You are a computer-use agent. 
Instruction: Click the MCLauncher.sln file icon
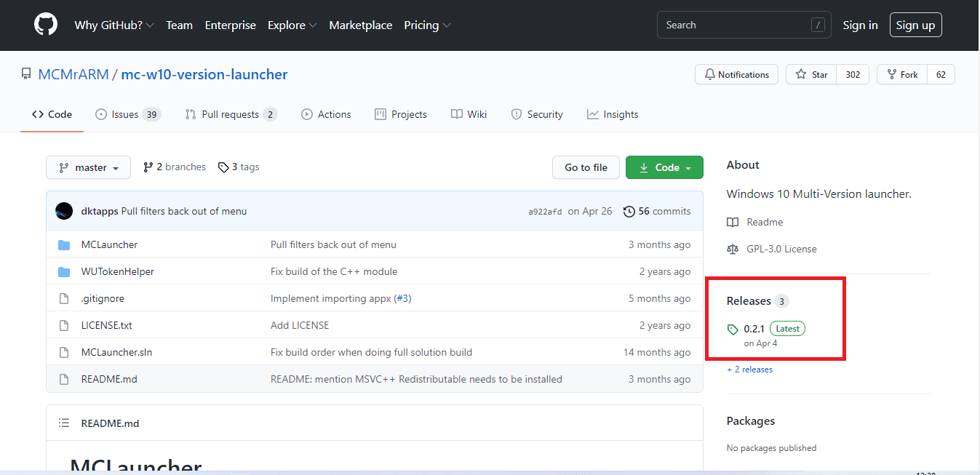pos(64,352)
